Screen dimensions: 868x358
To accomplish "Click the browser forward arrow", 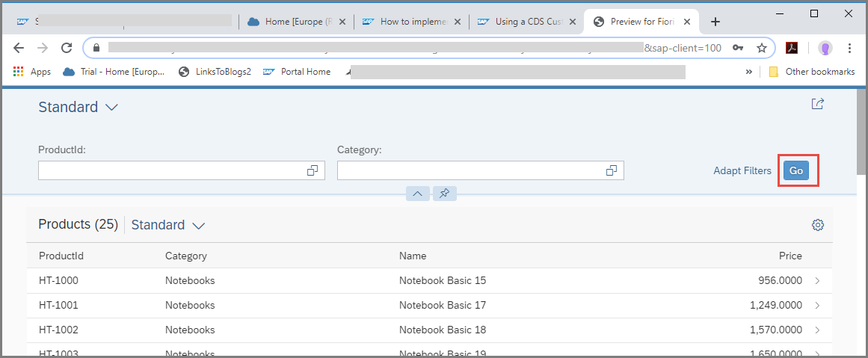I will pyautogui.click(x=43, y=48).
